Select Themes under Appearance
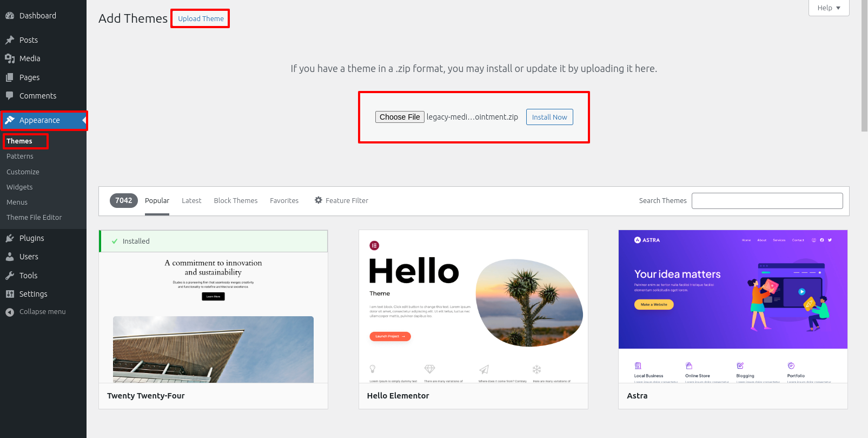This screenshot has height=438, width=868. point(19,141)
